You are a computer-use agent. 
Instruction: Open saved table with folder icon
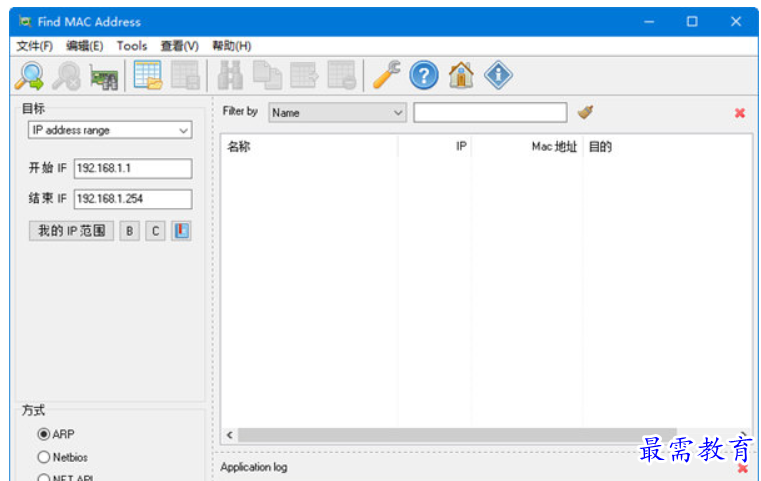pos(148,75)
